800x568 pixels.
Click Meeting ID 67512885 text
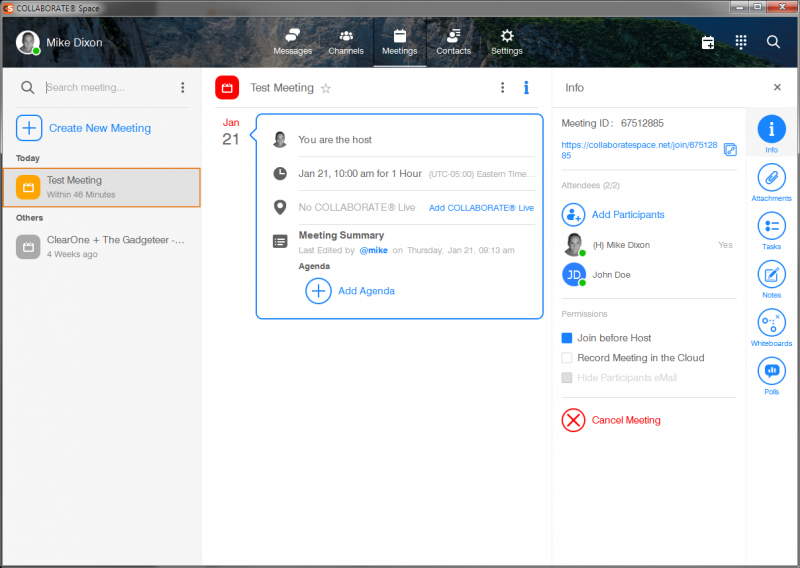pos(612,123)
